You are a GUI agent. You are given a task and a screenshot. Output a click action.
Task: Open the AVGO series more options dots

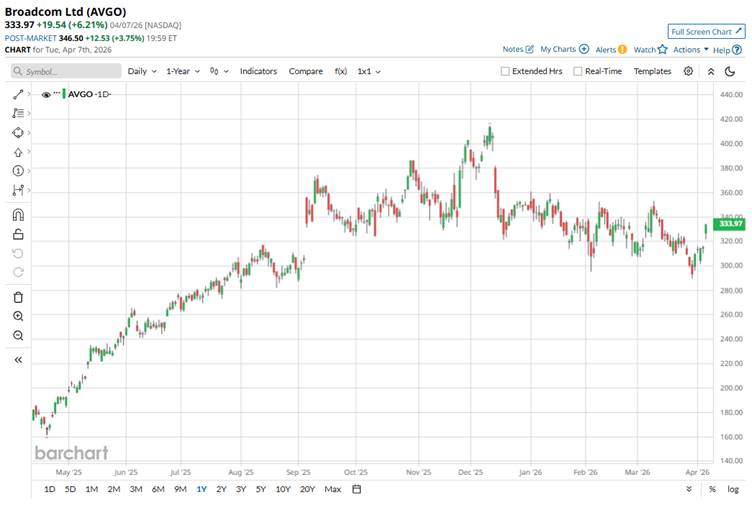(57, 93)
